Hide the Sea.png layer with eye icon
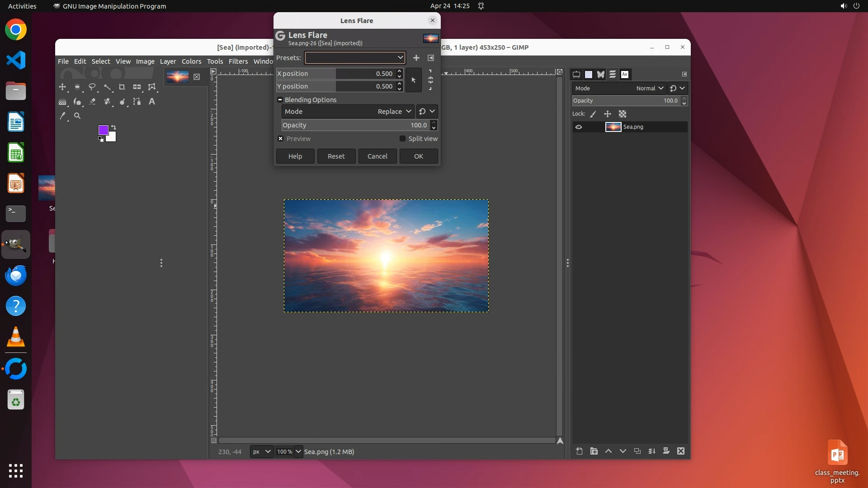The height and width of the screenshot is (488, 868). [x=579, y=127]
